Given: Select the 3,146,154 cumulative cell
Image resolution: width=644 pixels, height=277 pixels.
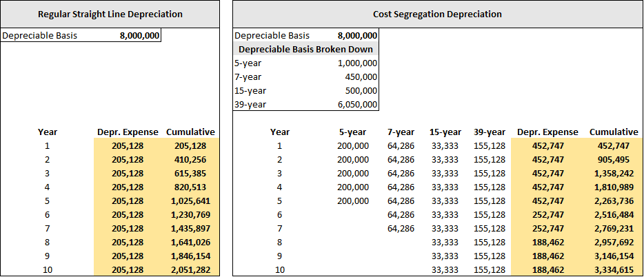Looking at the screenshot, I should click(x=614, y=256).
